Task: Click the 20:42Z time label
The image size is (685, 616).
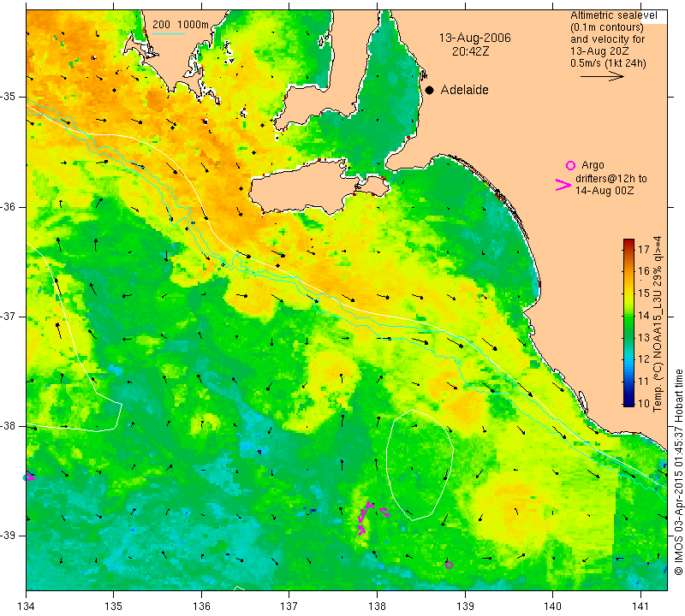Action: coord(470,51)
